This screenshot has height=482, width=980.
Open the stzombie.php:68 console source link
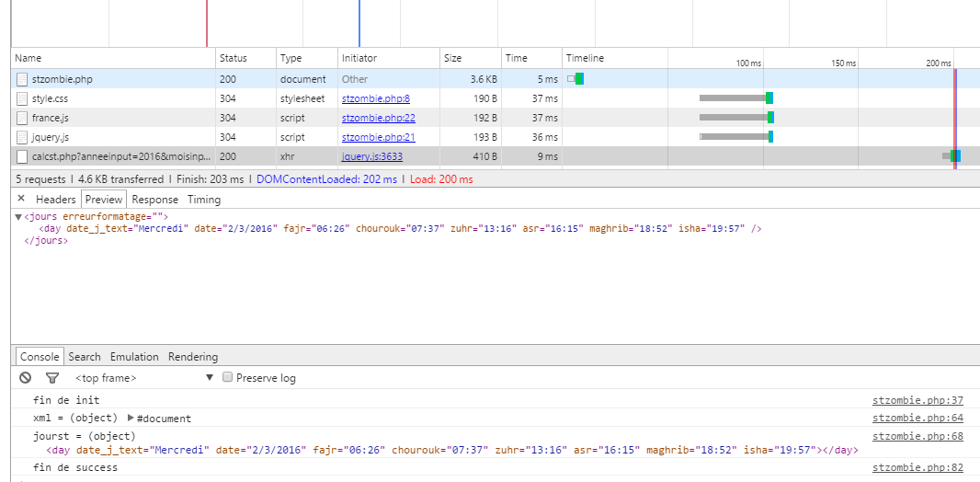[x=918, y=436]
